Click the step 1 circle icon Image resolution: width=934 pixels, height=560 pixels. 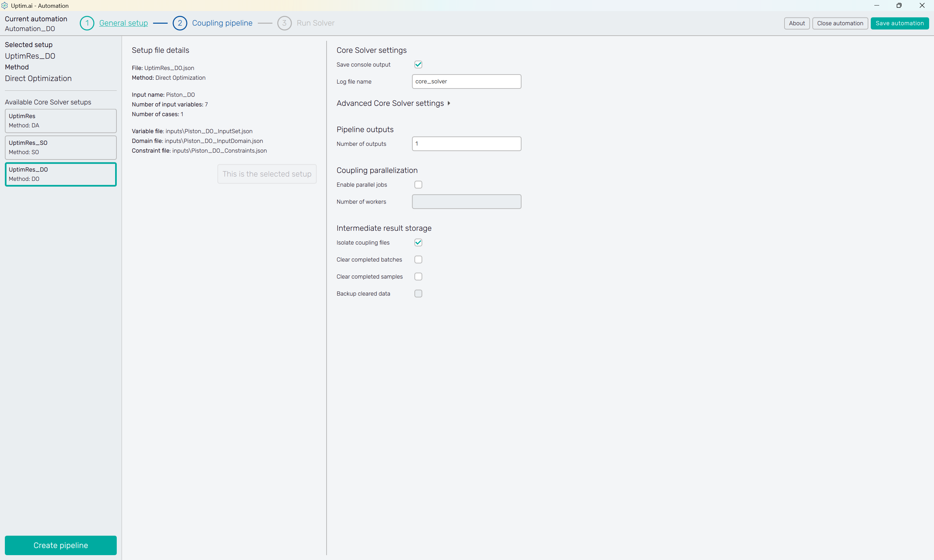87,23
